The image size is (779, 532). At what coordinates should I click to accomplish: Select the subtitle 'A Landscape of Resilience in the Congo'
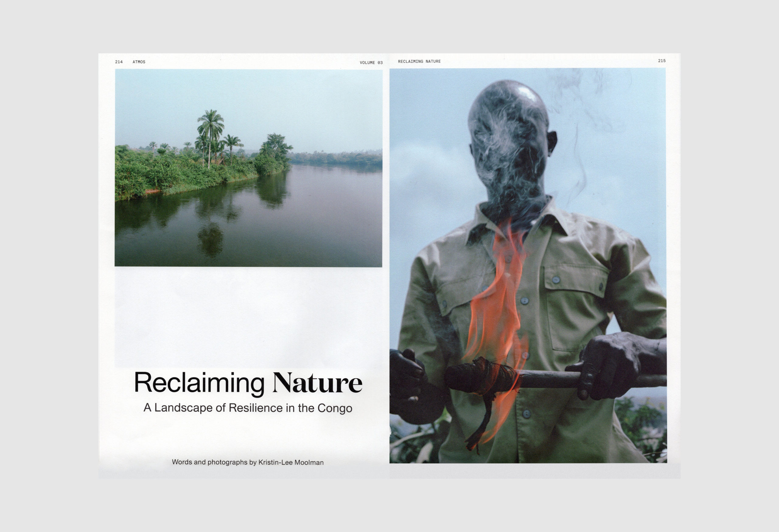tap(248, 408)
